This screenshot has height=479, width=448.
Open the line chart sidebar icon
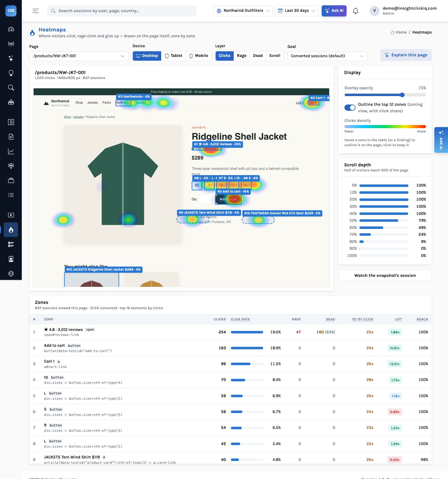point(11,151)
